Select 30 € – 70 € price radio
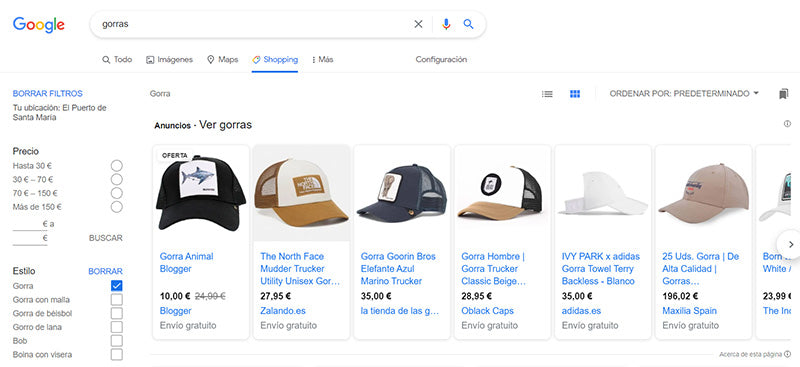This screenshot has height=367, width=800. pos(117,180)
